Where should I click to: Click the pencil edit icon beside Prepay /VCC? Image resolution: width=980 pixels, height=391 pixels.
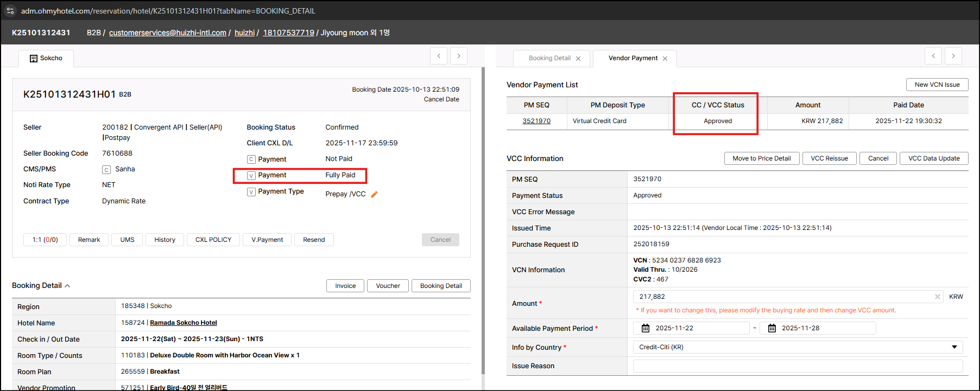coord(374,194)
